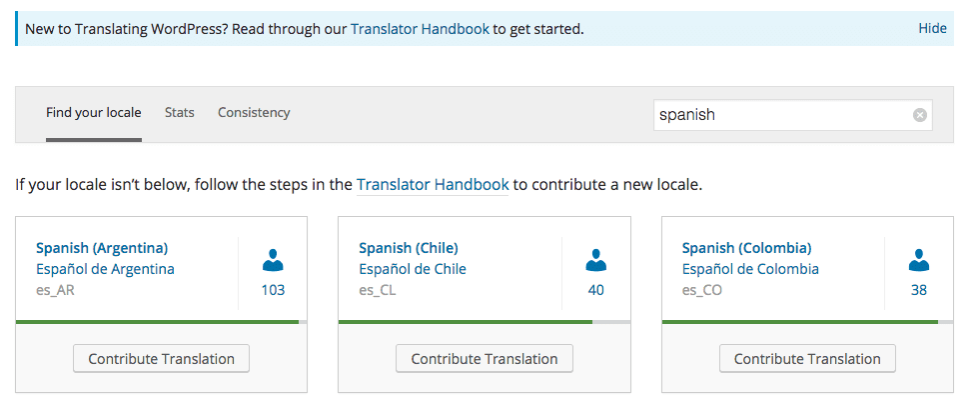The height and width of the screenshot is (412, 980).
Task: View the 38 contributors count
Action: coord(919,290)
